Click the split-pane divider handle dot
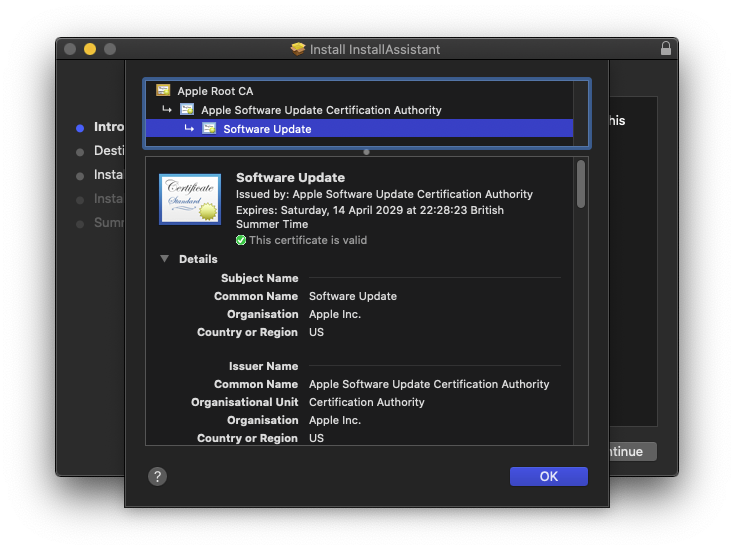 367,152
